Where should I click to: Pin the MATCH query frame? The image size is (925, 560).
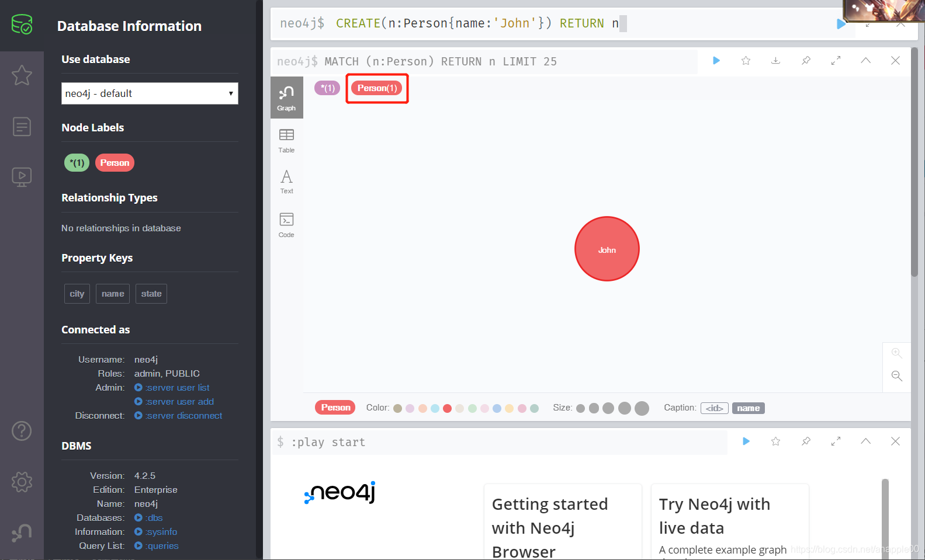(x=806, y=61)
